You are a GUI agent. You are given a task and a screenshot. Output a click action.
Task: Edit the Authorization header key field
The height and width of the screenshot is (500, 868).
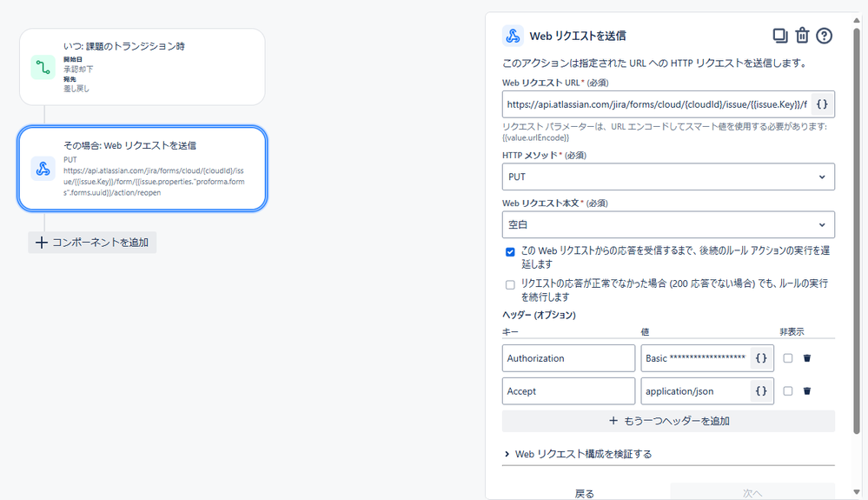568,358
